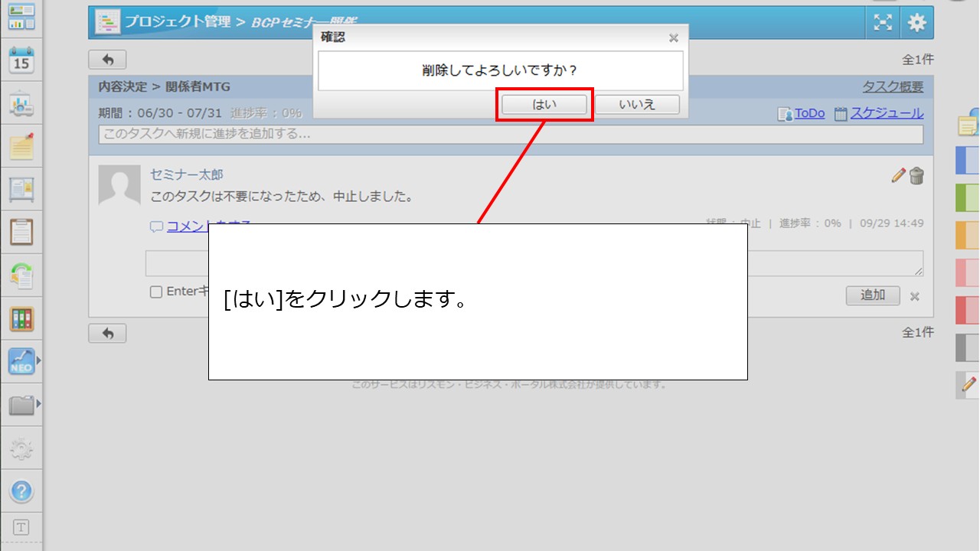Viewport: 980px width, 551px height.
Task: Decline deletion by clicking いいえ
Action: coord(637,105)
